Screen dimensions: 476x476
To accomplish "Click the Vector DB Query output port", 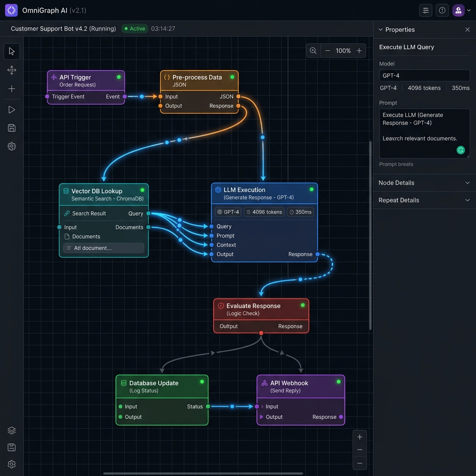I will tap(148, 213).
